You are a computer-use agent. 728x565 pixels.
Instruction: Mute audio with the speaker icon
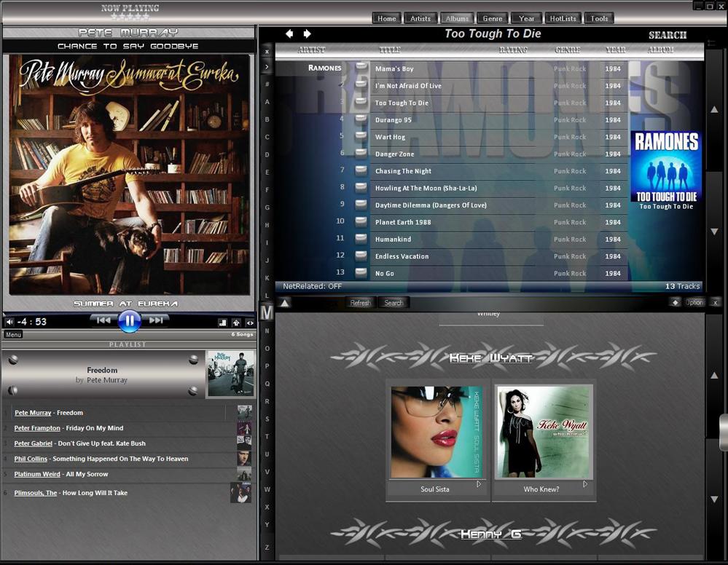[x=9, y=322]
